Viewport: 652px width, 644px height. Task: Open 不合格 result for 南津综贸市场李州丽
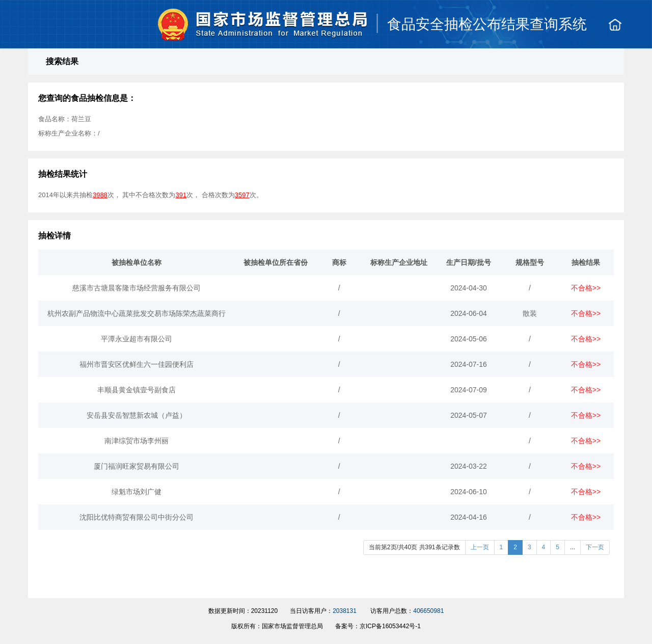[586, 441]
